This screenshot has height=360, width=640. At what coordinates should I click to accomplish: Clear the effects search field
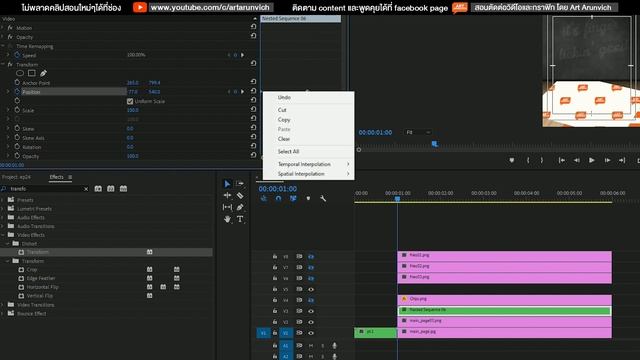click(86, 189)
